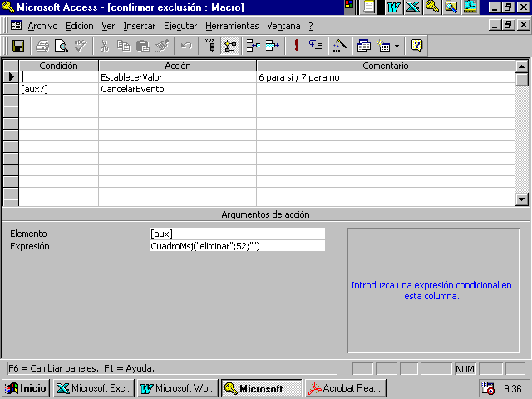The height and width of the screenshot is (399, 532).
Task: Click the Condición column header
Action: tap(58, 66)
